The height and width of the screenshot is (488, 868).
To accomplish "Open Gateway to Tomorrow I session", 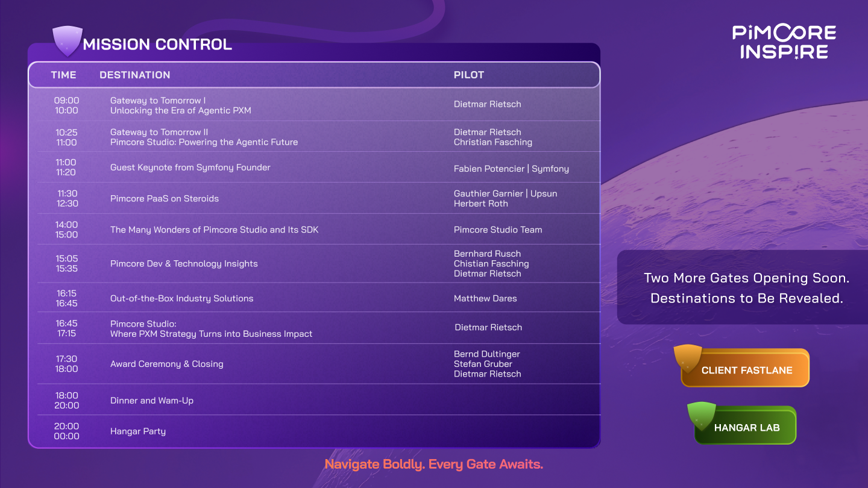I will click(180, 105).
